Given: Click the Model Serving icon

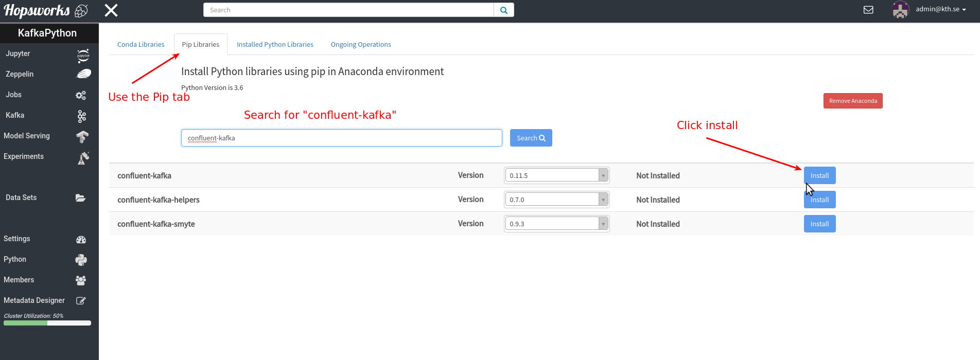Looking at the screenshot, I should pos(82,137).
